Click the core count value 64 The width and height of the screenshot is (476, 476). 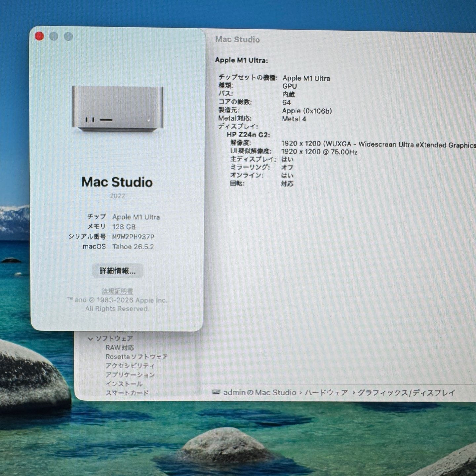pos(287,102)
